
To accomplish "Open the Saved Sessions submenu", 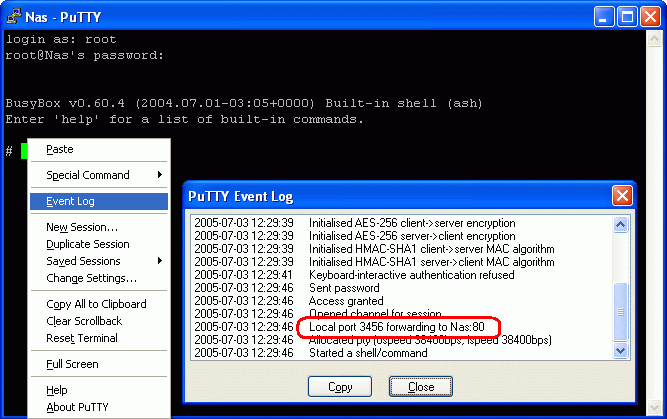I will tap(99, 261).
